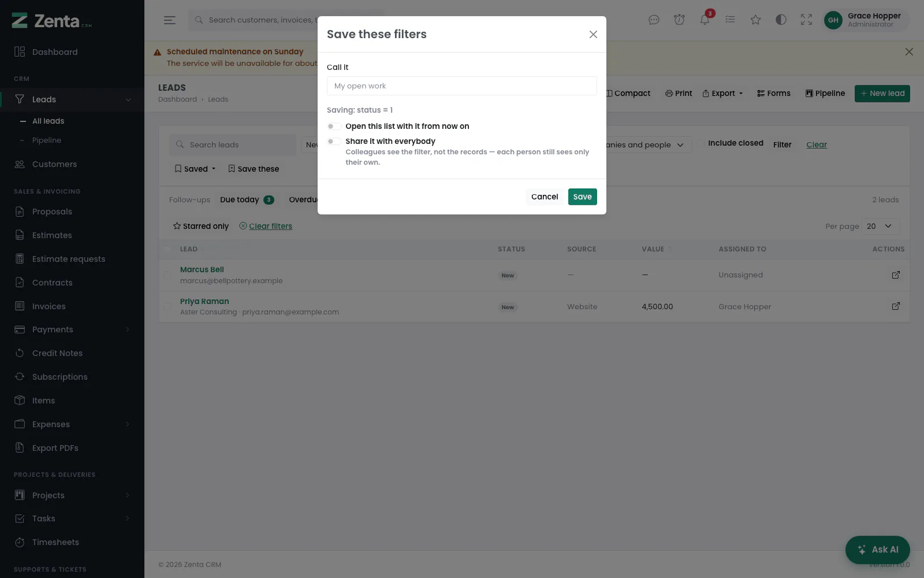This screenshot has width=924, height=578.
Task: Select the Marcus Bell row checkbox
Action: point(167,275)
